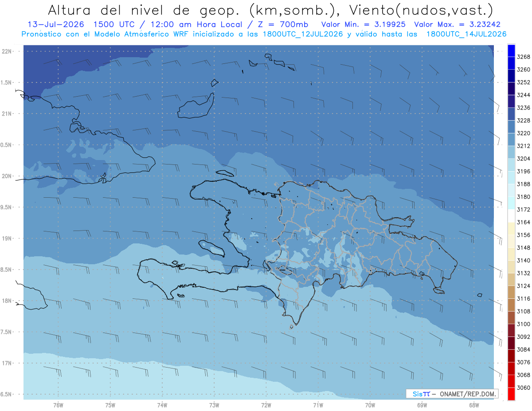Pick legend swatch between 3124 and 3116
Viewport: 532px width, 411px height.
511,292
